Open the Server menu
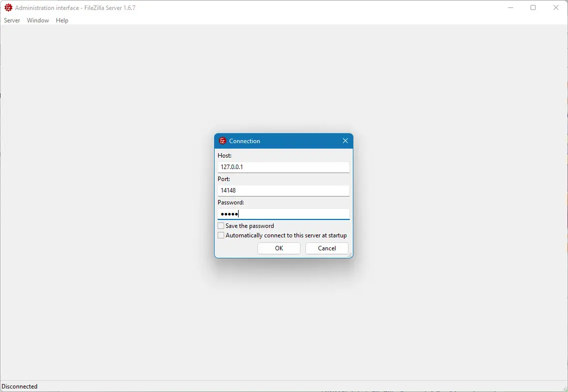This screenshot has width=568, height=392. coord(12,20)
